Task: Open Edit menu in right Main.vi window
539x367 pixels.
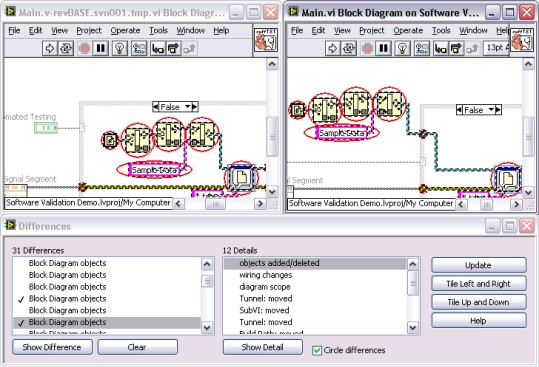Action: tap(318, 31)
